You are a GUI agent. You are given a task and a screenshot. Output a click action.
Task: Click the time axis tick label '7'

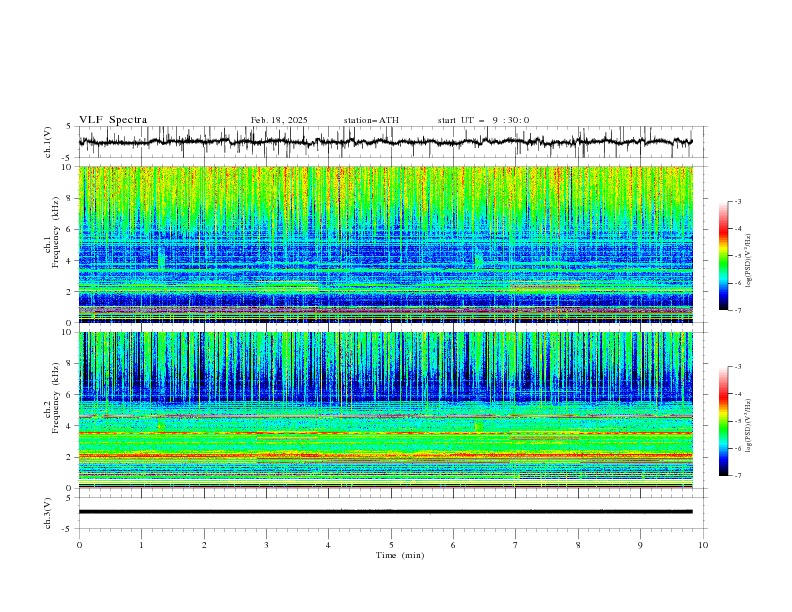(x=516, y=545)
